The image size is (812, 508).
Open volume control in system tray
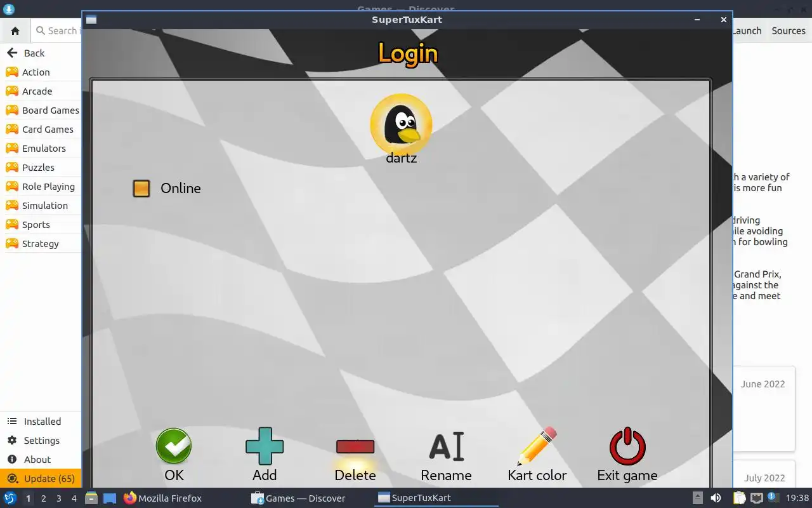pos(716,498)
